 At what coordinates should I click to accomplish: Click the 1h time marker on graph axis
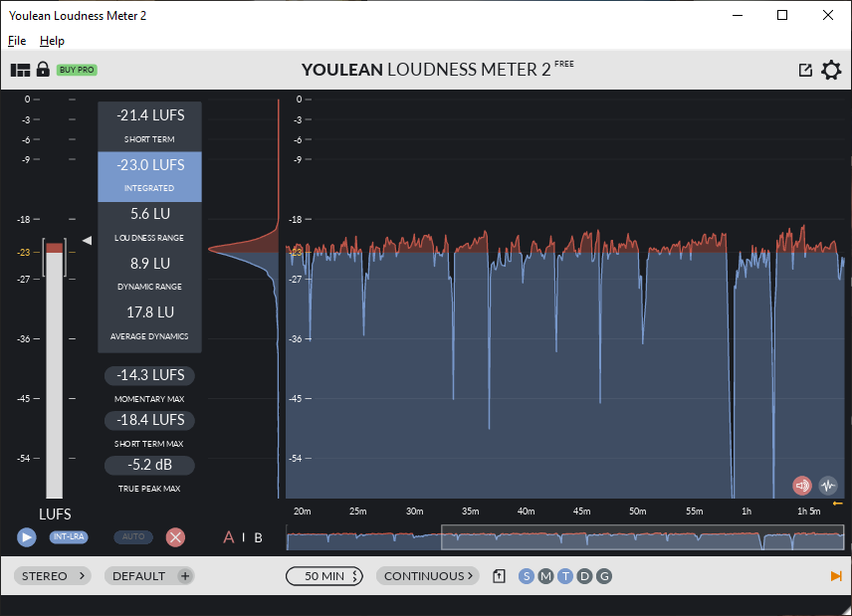pos(746,512)
